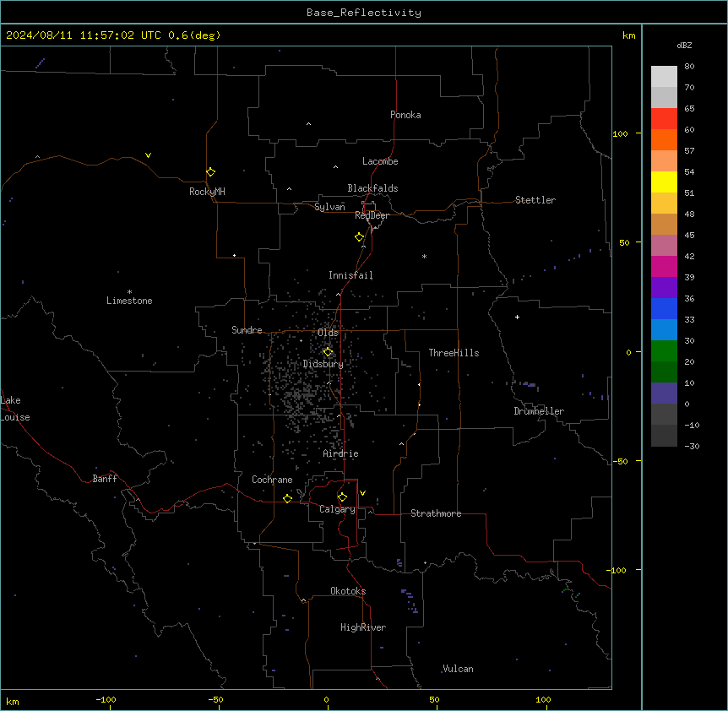Image resolution: width=728 pixels, height=711 pixels.
Task: Click the Strathmore town label
Action: click(436, 513)
